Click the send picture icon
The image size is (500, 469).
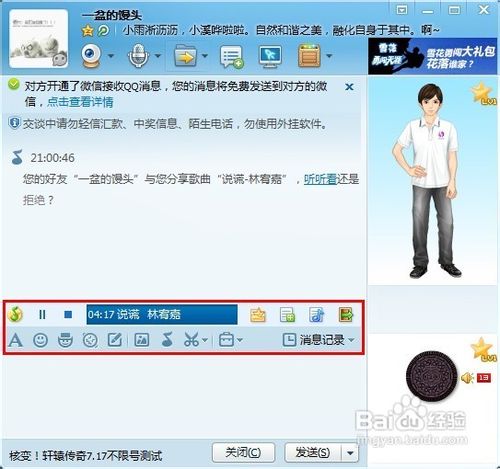(x=142, y=340)
